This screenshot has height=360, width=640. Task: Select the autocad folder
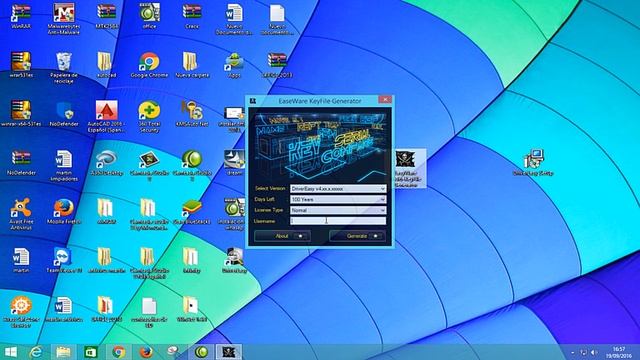click(x=106, y=65)
